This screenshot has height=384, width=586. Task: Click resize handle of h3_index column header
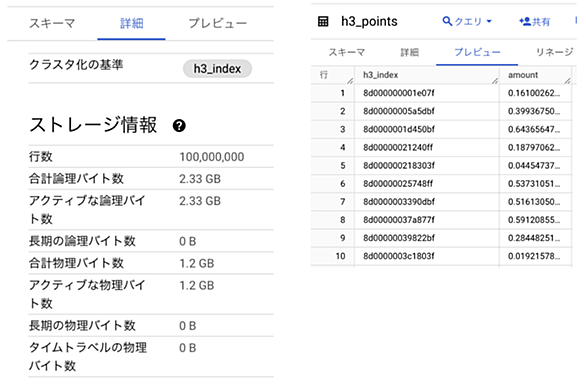click(x=495, y=80)
